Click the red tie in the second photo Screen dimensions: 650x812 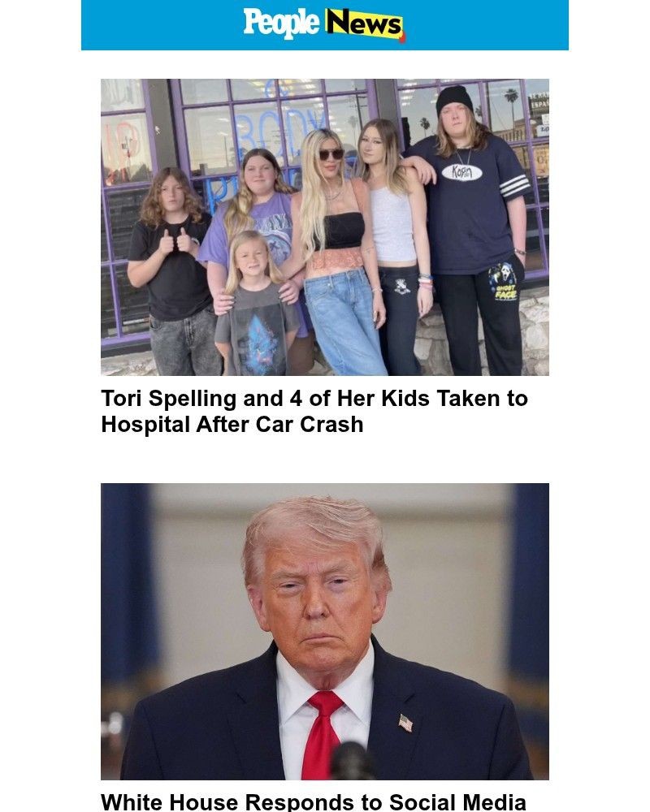[x=322, y=734]
